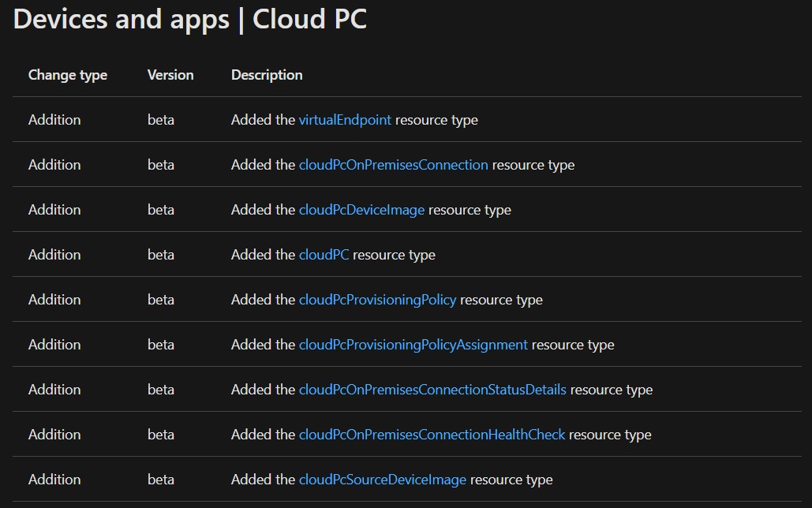
Task: Click the Addition label in the last row
Action: (54, 479)
